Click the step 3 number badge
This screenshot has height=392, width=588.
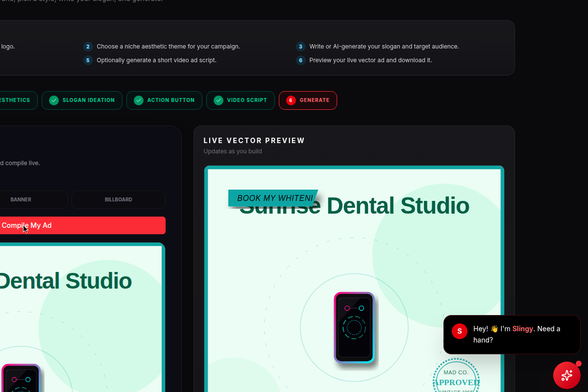300,47
